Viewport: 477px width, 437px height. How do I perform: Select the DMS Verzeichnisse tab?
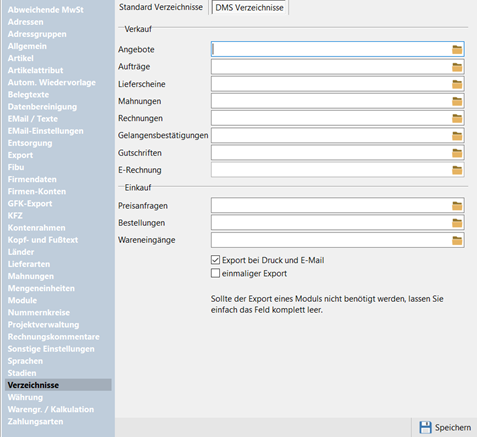(x=249, y=7)
